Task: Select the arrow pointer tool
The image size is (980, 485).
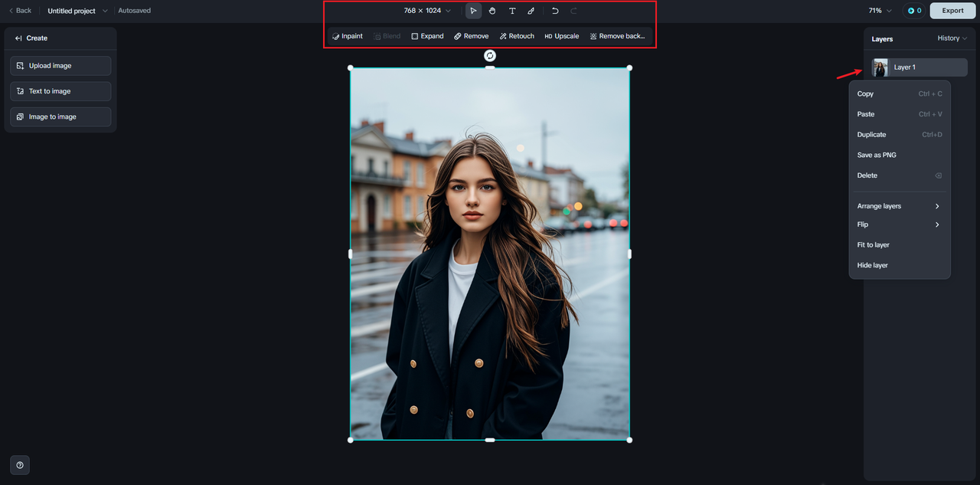Action: tap(474, 11)
